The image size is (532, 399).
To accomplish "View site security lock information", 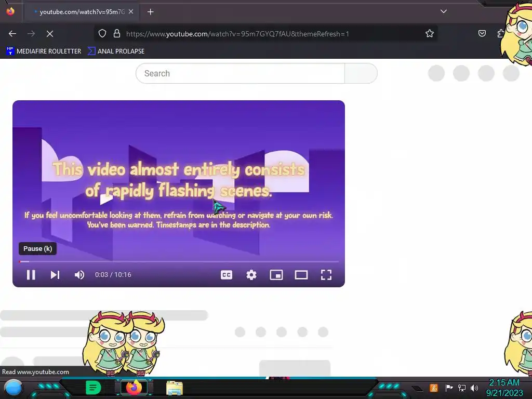I will coord(117,34).
